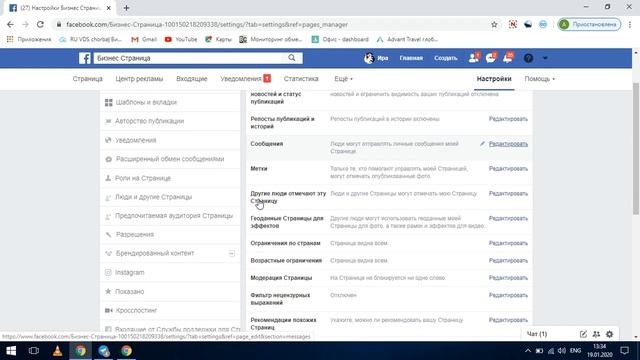Open Страница tab
Viewport: 640px width, 360px height.
tap(87, 79)
